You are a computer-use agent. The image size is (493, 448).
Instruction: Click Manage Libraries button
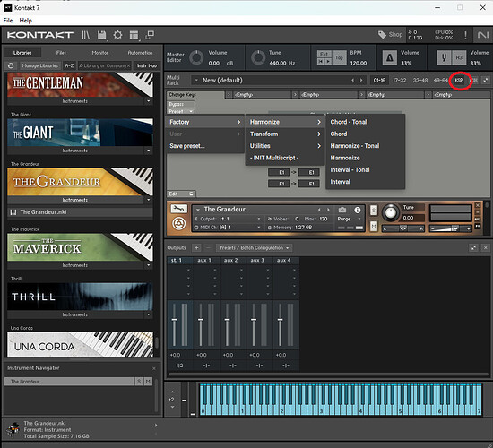pyautogui.click(x=40, y=65)
